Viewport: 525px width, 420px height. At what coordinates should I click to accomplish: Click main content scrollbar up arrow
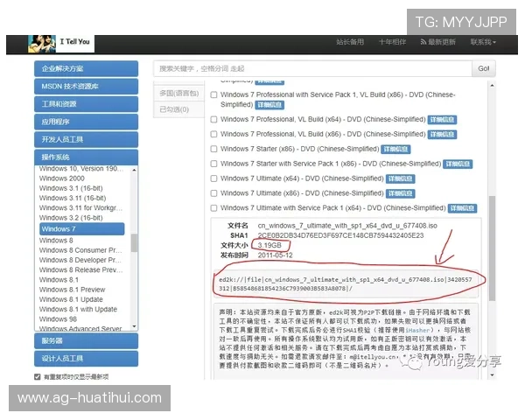point(492,86)
